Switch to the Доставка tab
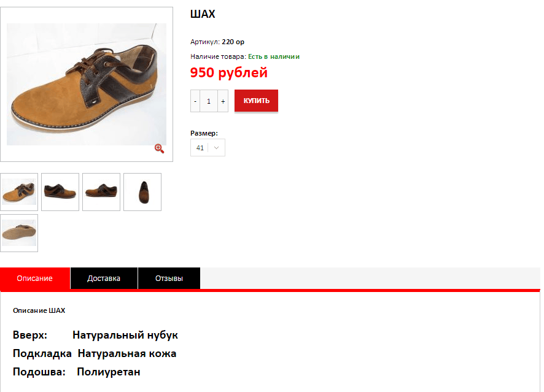This screenshot has width=544, height=392. click(104, 279)
